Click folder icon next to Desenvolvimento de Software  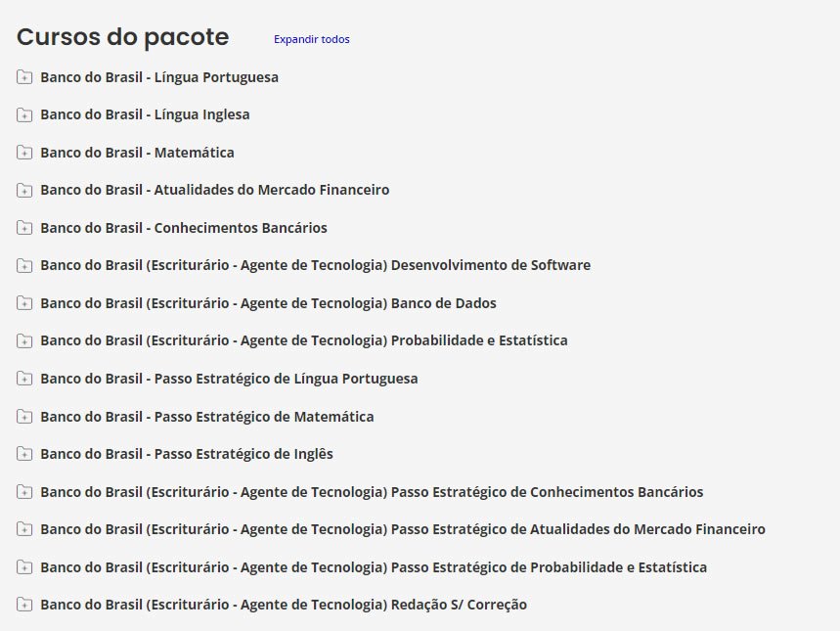tap(24, 266)
